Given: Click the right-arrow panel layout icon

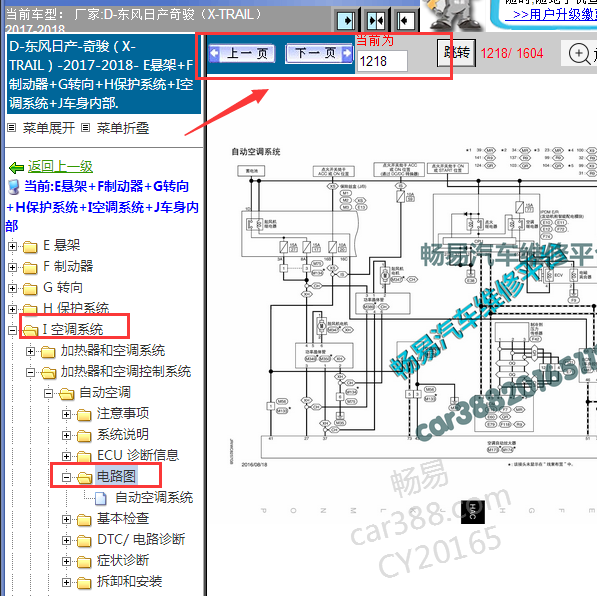Looking at the screenshot, I should [346, 20].
